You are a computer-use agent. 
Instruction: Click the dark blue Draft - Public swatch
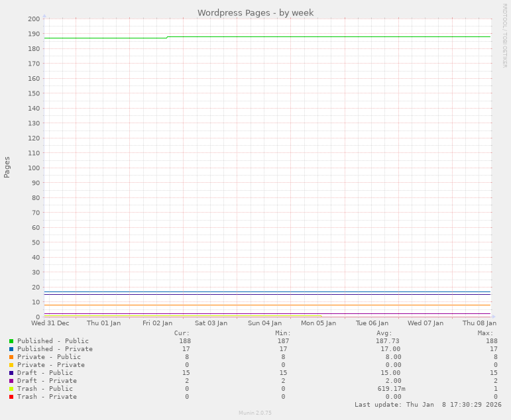(x=11, y=373)
